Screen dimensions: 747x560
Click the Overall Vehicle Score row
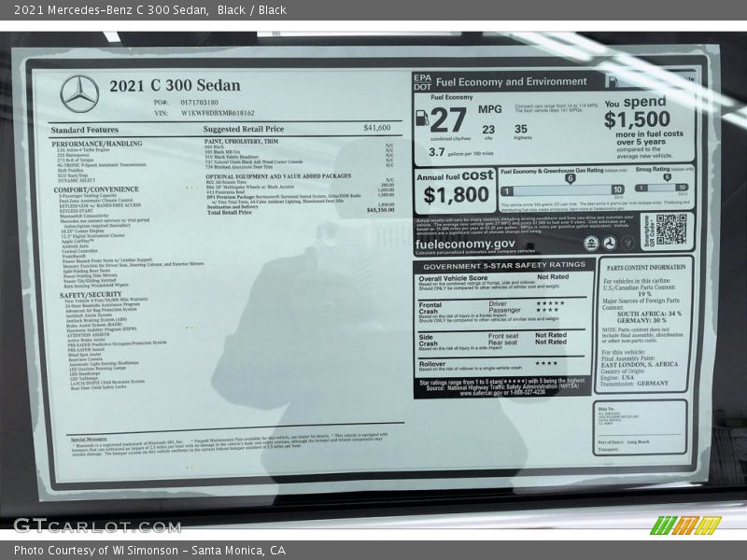[x=502, y=282]
